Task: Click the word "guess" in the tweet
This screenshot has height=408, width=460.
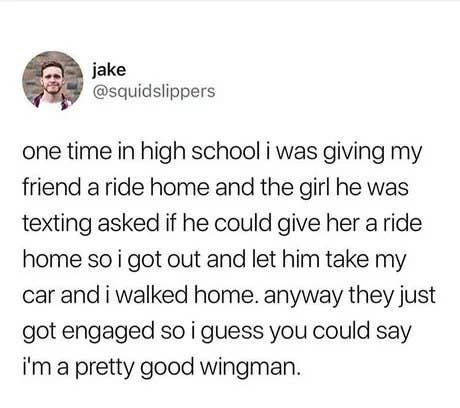Action: coord(232,334)
